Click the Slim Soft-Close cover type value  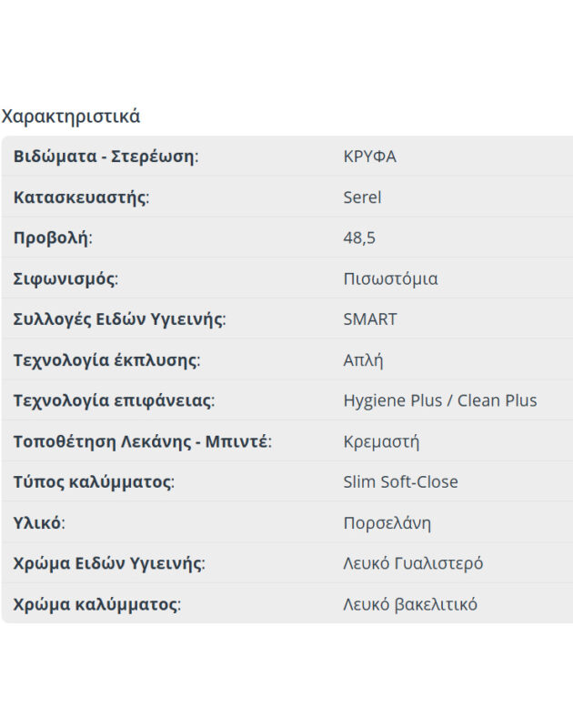tap(400, 482)
